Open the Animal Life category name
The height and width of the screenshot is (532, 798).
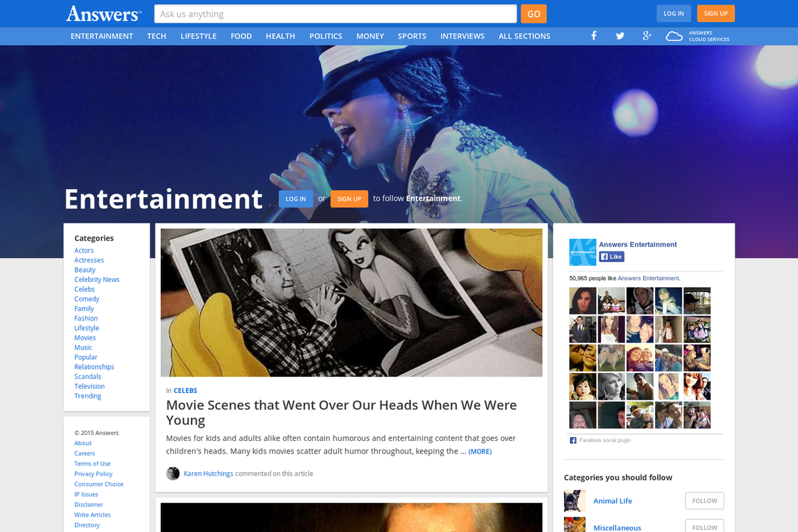[x=612, y=501]
